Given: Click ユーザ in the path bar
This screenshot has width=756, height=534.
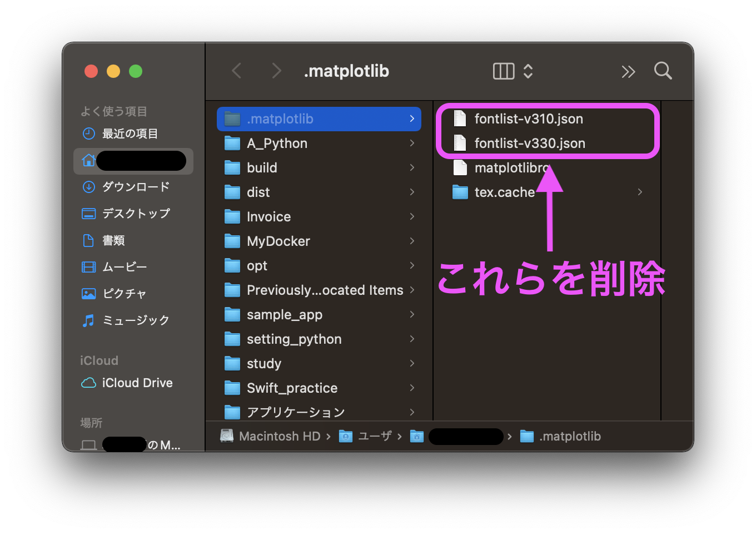Looking at the screenshot, I should pos(374,436).
